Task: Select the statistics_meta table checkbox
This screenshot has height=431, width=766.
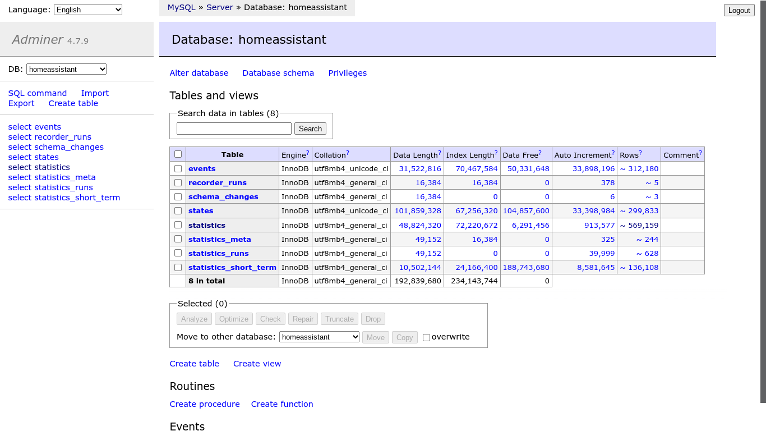Action: 178,239
